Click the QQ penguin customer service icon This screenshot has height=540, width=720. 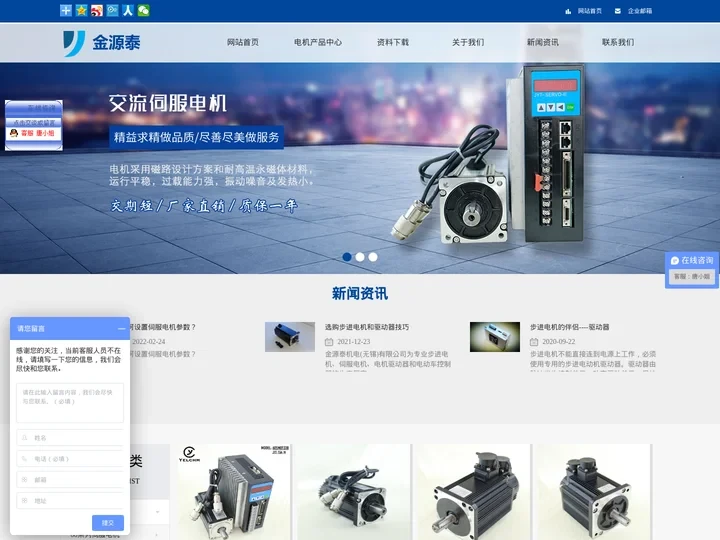[x=14, y=133]
